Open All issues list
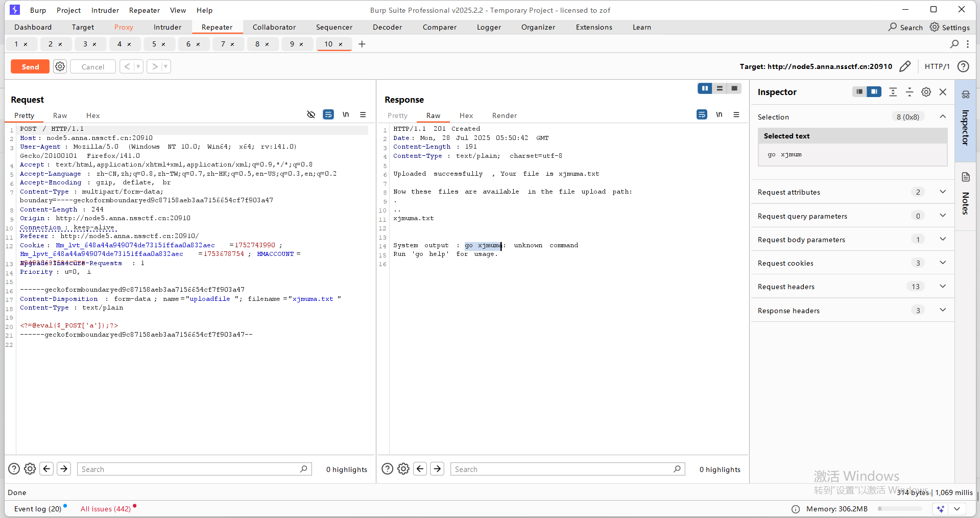Screen dimensions: 980x518 pyautogui.click(x=106, y=509)
